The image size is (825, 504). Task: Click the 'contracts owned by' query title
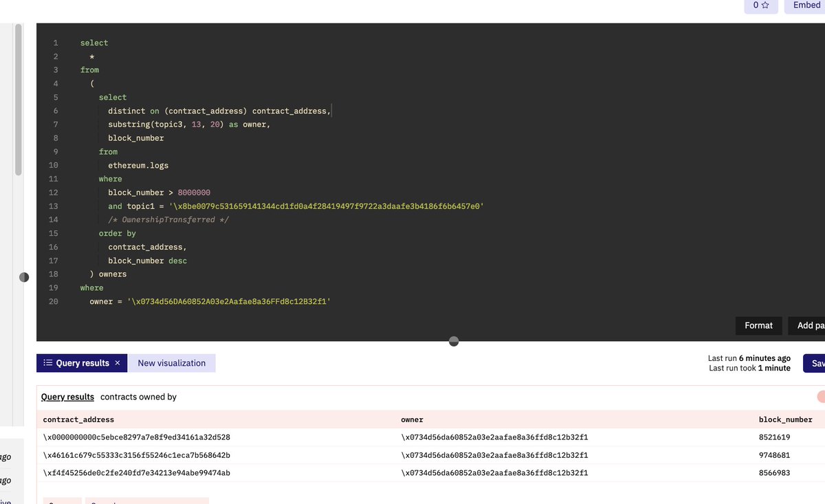click(138, 397)
